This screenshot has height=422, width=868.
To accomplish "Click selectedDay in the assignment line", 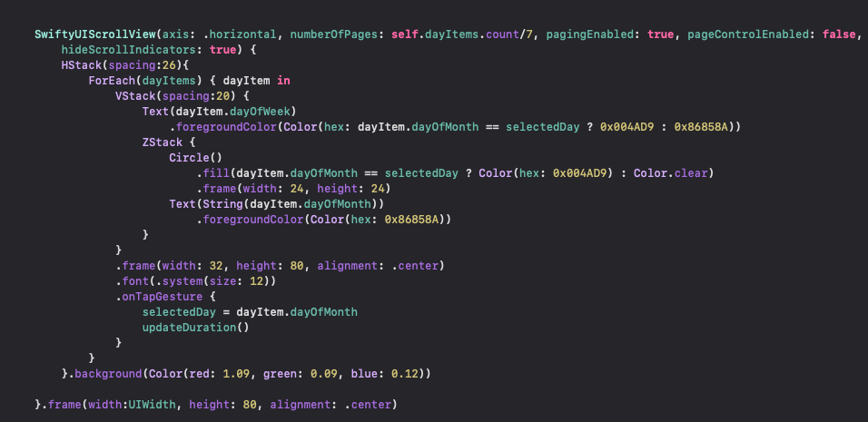I will pyautogui.click(x=180, y=312).
